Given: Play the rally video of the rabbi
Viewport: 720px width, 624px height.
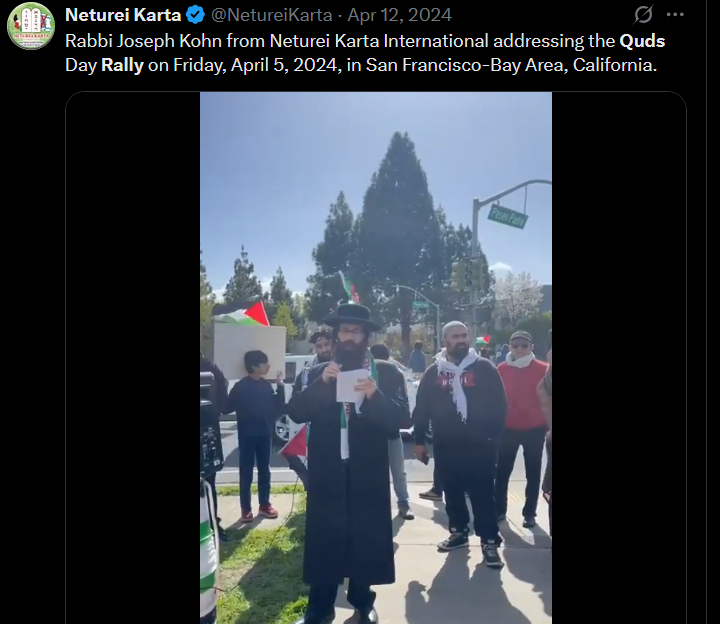Looking at the screenshot, I should (x=376, y=358).
